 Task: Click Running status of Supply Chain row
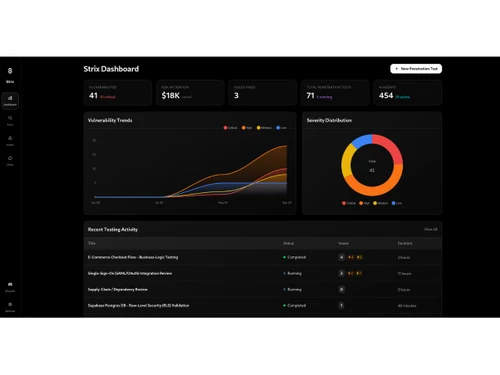292,289
